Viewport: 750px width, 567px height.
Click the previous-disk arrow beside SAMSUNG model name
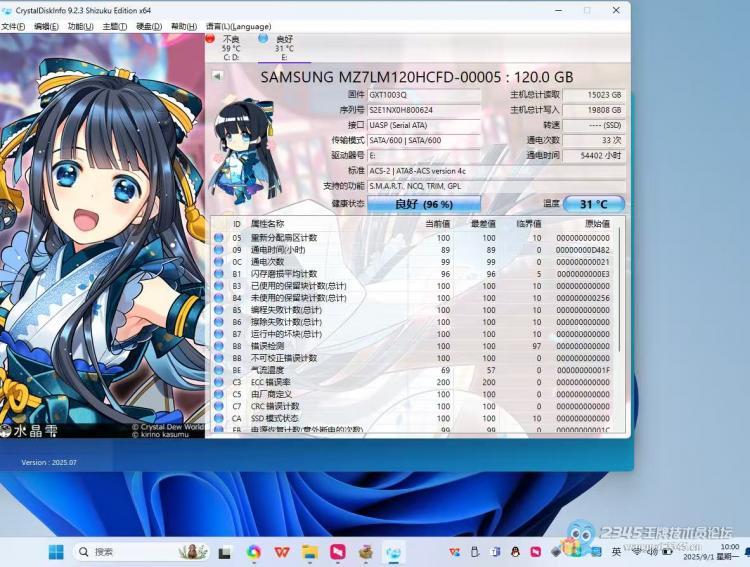pos(217,76)
